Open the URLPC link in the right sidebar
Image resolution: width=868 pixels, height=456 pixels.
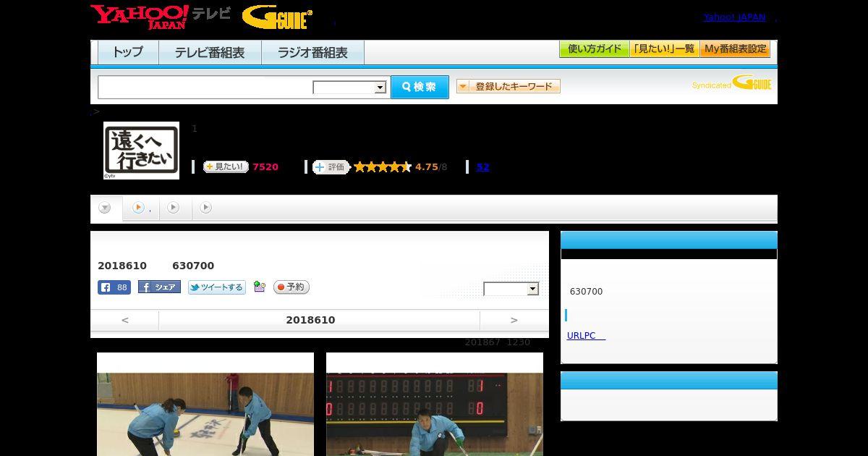586,336
